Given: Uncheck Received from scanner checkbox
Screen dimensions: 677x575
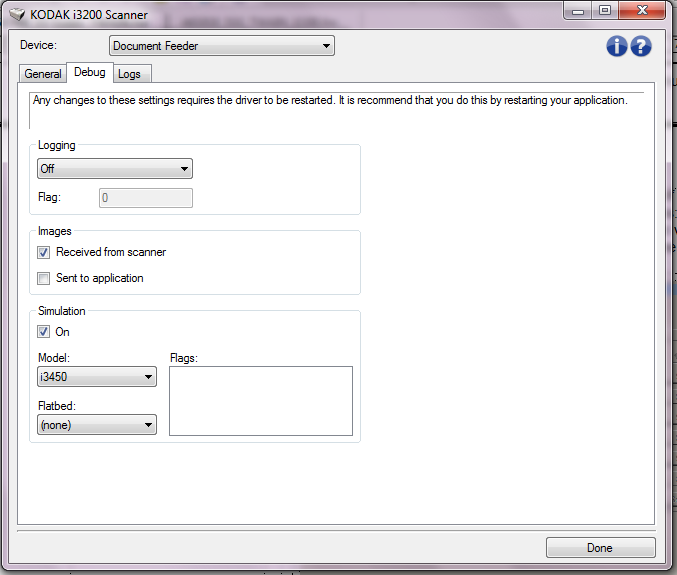Looking at the screenshot, I should click(44, 253).
